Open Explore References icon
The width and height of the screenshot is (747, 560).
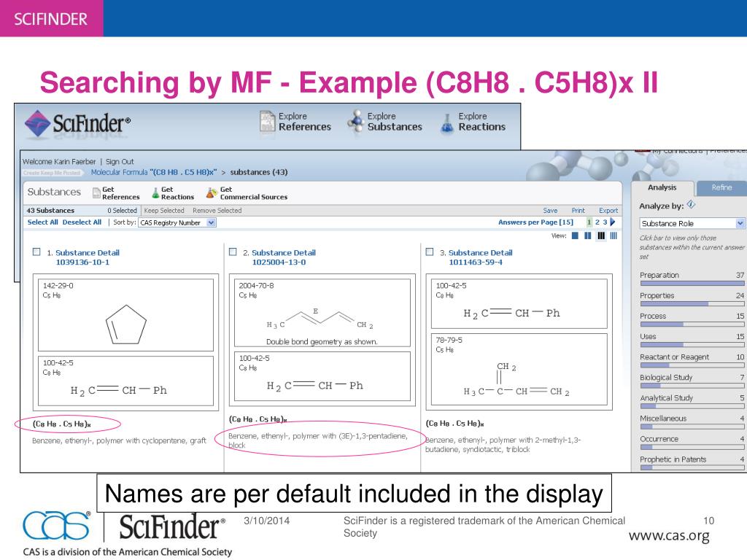(x=267, y=121)
